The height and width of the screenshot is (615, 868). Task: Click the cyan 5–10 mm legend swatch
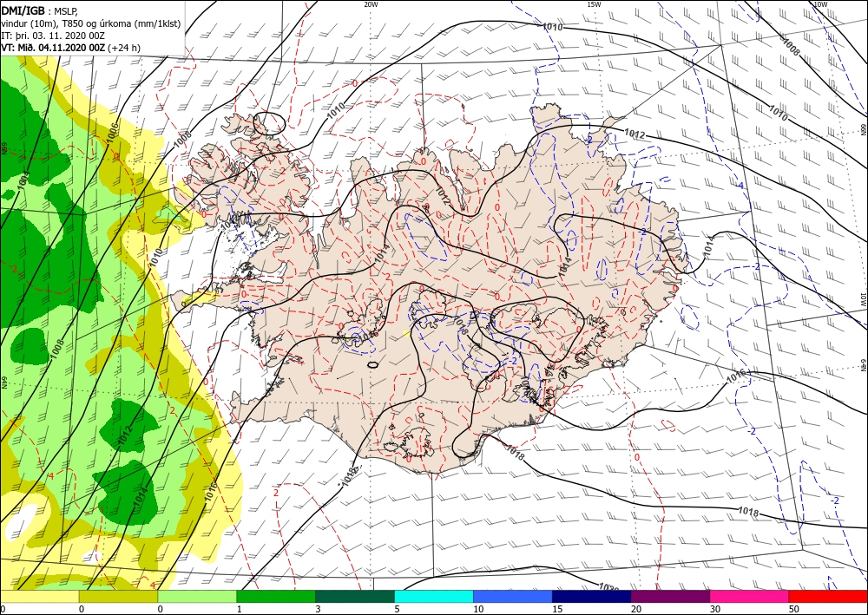point(434,596)
